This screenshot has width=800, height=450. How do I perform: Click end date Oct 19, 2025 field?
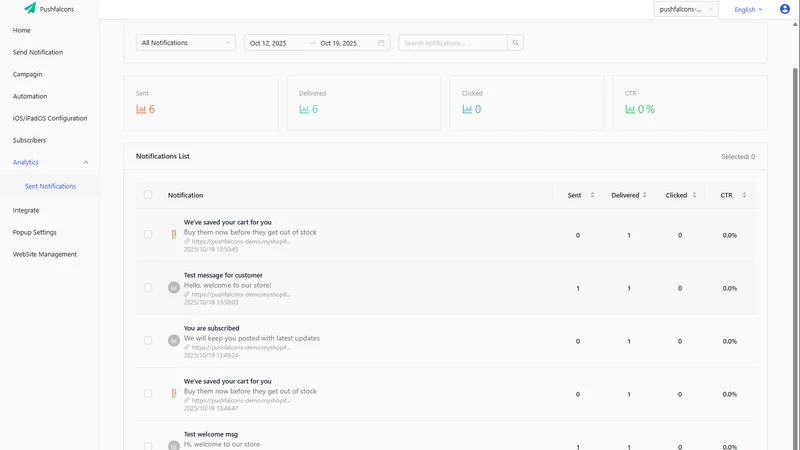(338, 43)
